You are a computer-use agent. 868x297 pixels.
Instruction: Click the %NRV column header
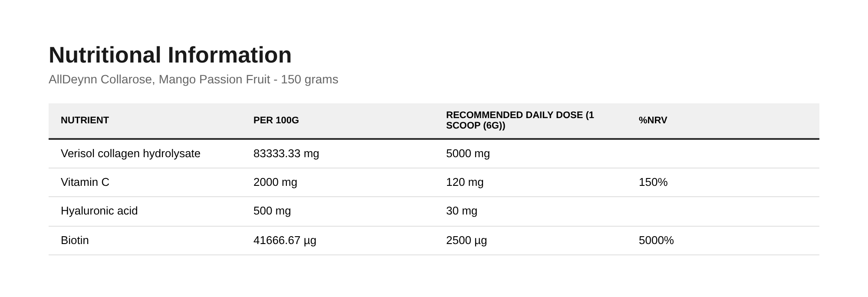coord(653,120)
